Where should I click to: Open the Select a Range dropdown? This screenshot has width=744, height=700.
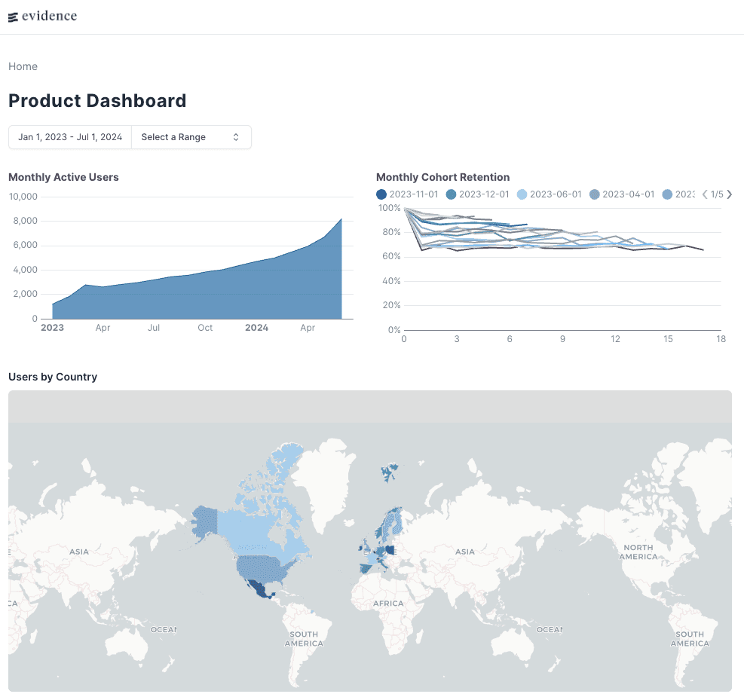(191, 137)
